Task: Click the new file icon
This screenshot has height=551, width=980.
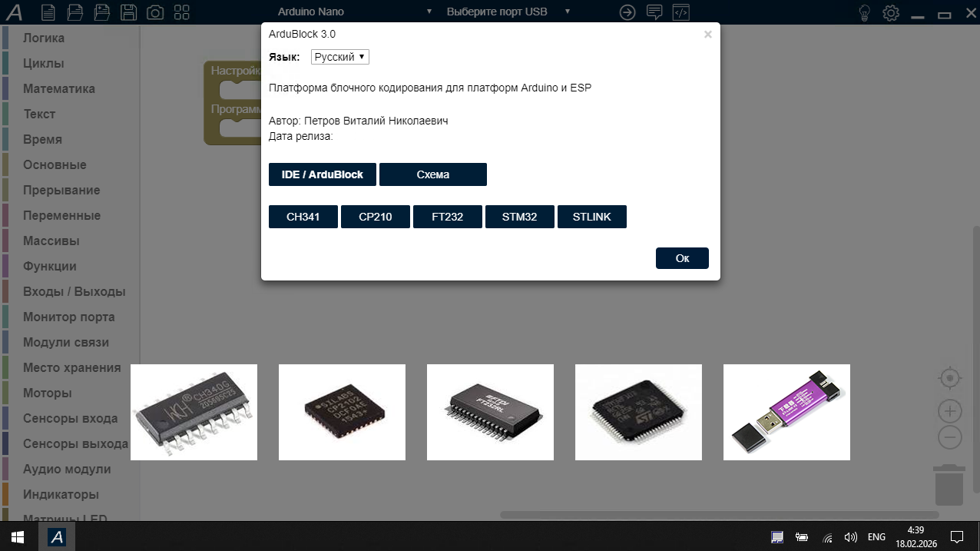Action: pos(48,12)
